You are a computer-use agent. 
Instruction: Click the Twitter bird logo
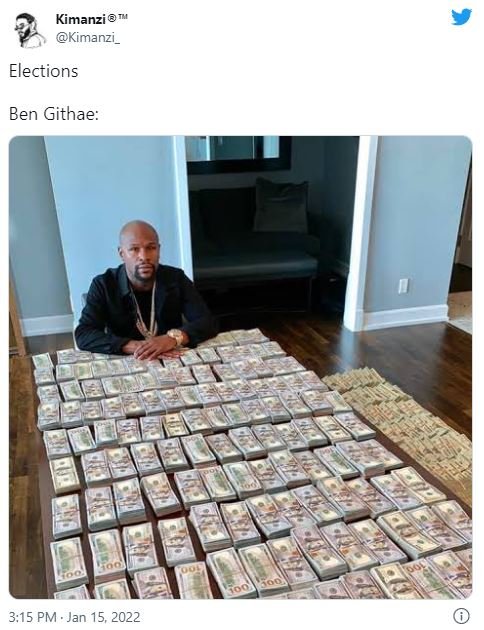pyautogui.click(x=461, y=17)
